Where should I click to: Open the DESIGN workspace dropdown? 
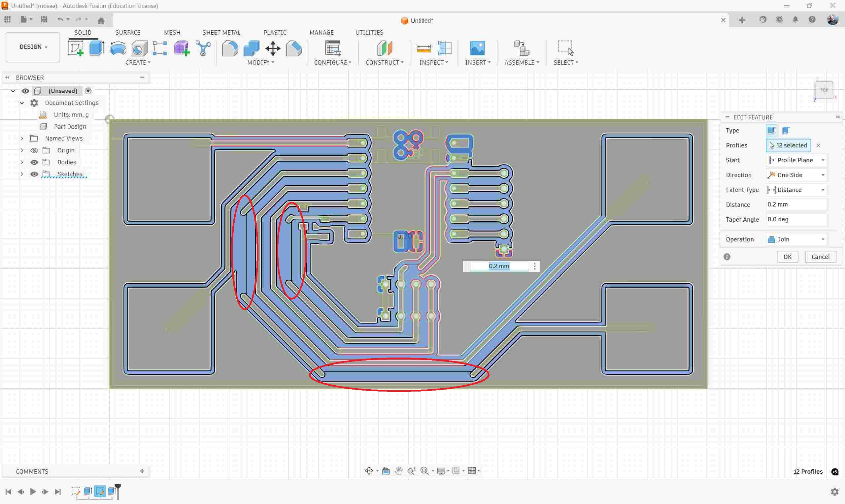tap(33, 47)
